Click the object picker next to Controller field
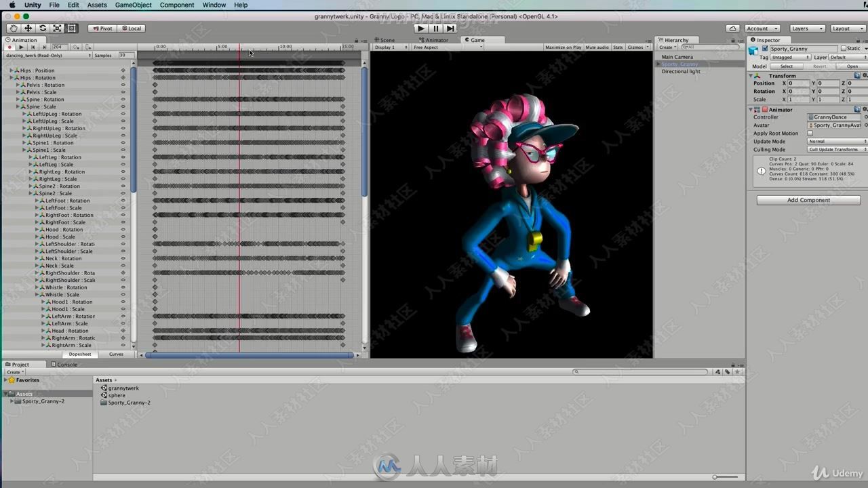Viewport: 868px width, 488px height. (x=866, y=117)
